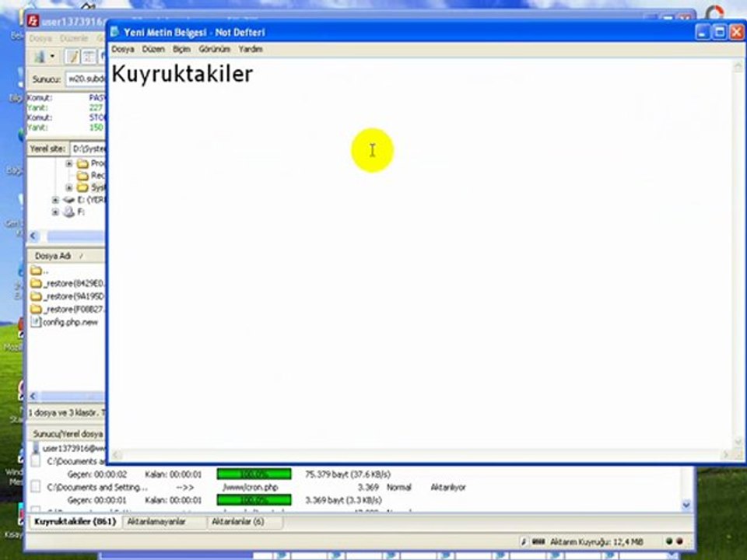Expand the 'Pro...' folder tree node
747x560 pixels.
[69, 163]
